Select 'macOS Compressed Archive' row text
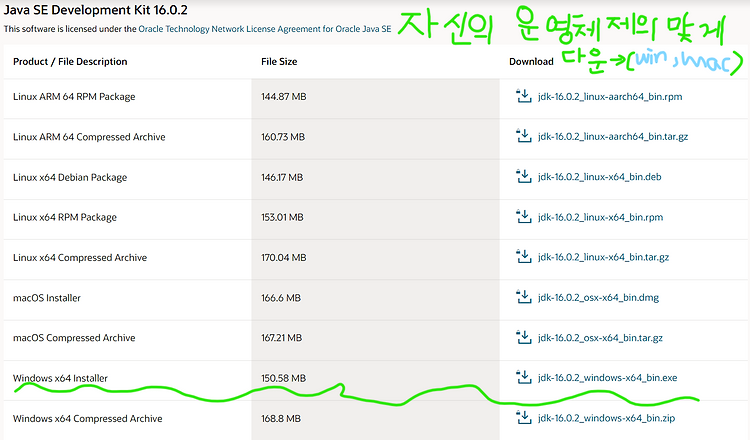This screenshot has width=750, height=440. 74,338
